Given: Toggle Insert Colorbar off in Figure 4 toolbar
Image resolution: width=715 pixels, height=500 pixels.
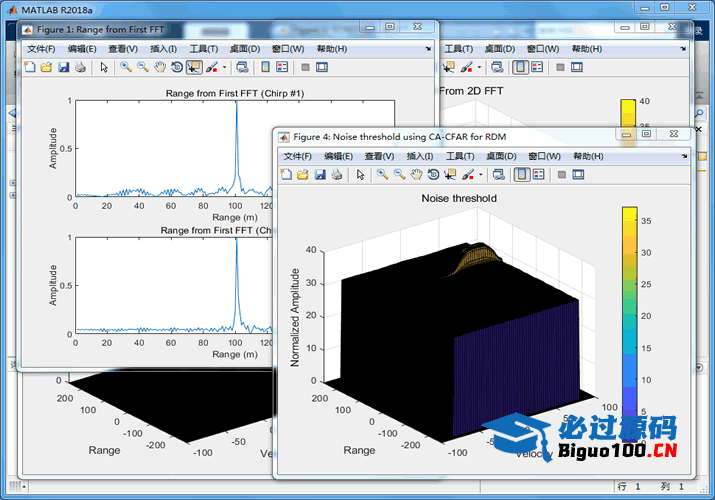Looking at the screenshot, I should [522, 175].
